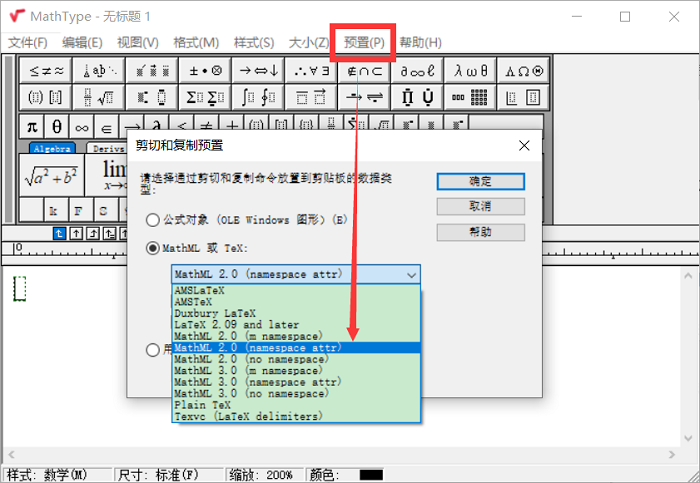Open the subscript and superscript templates palette
The height and width of the screenshot is (483, 700).
[x=152, y=97]
